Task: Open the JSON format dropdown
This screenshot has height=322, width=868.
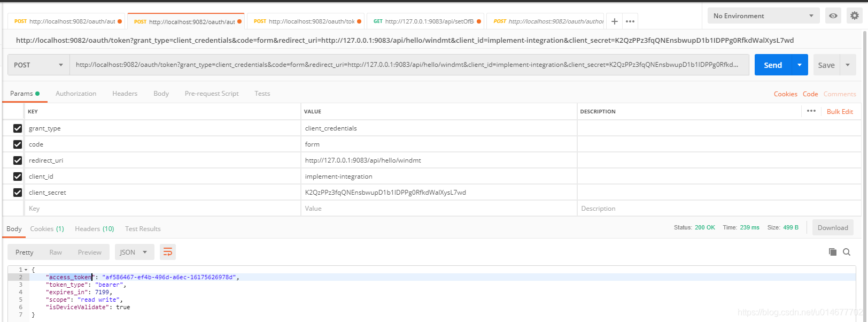Action: [x=134, y=252]
